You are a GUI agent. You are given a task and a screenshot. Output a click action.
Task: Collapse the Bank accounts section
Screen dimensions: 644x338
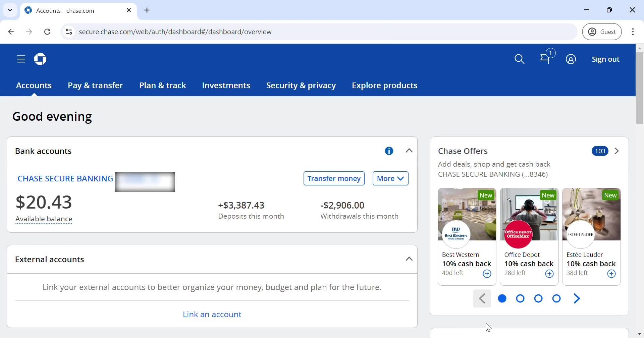409,151
